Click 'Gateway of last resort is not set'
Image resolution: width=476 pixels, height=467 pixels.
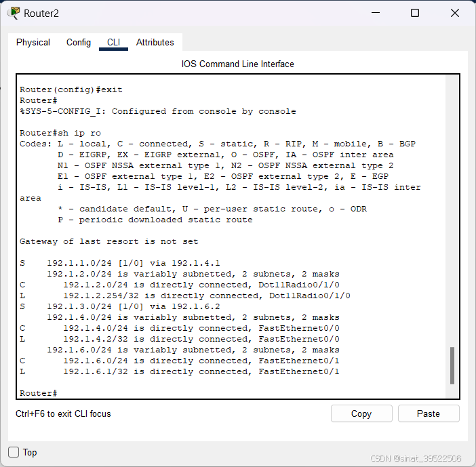pyautogui.click(x=109, y=241)
